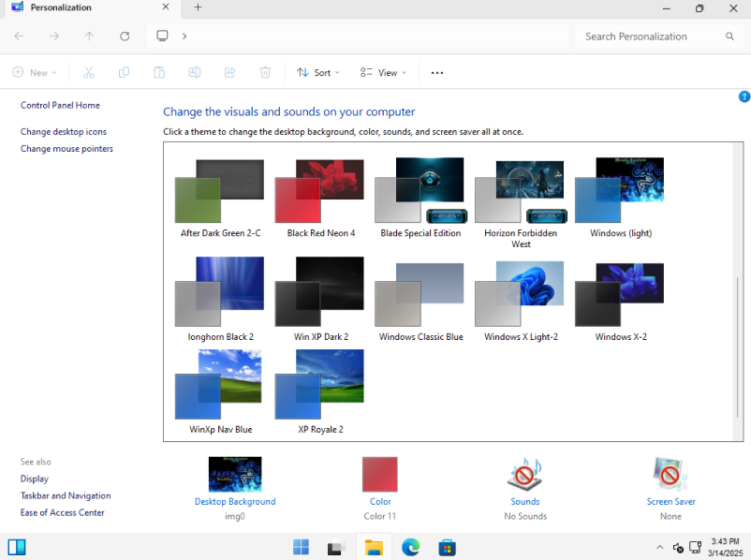Viewport: 751px width, 560px height.
Task: Close the Personalization tab
Action: click(165, 7)
